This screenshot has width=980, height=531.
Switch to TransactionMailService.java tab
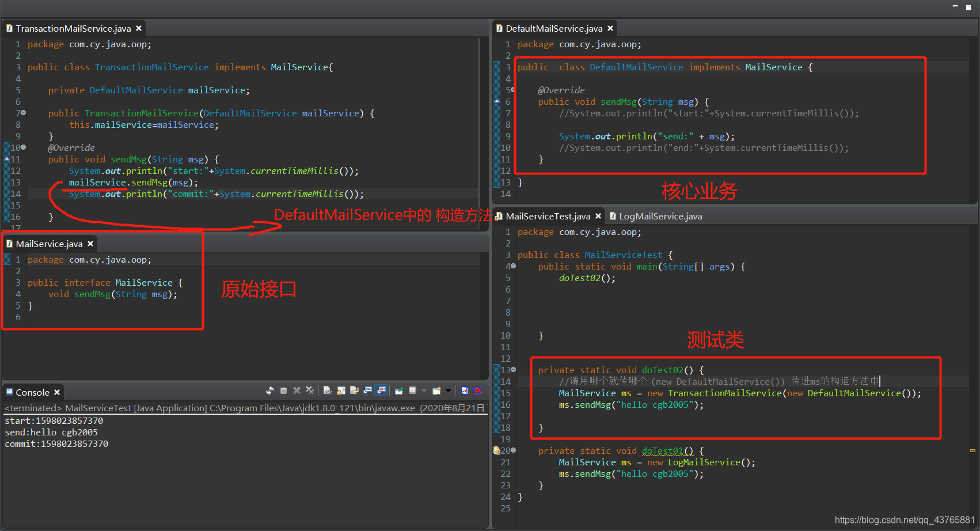tap(74, 28)
